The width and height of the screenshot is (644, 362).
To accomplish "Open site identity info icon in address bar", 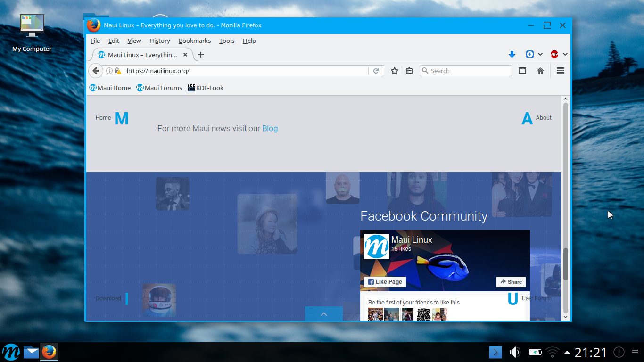I will pyautogui.click(x=109, y=71).
